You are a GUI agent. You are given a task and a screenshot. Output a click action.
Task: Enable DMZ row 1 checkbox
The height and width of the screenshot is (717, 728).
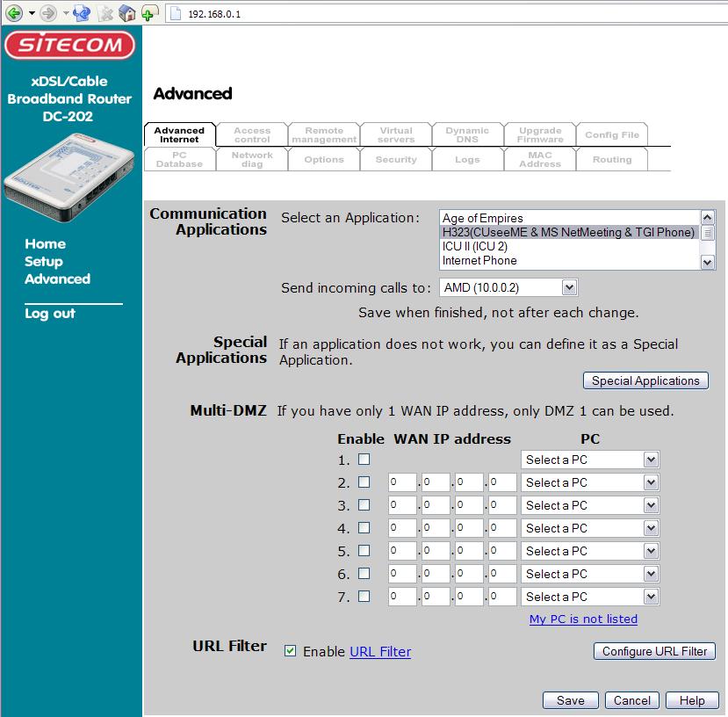[364, 459]
